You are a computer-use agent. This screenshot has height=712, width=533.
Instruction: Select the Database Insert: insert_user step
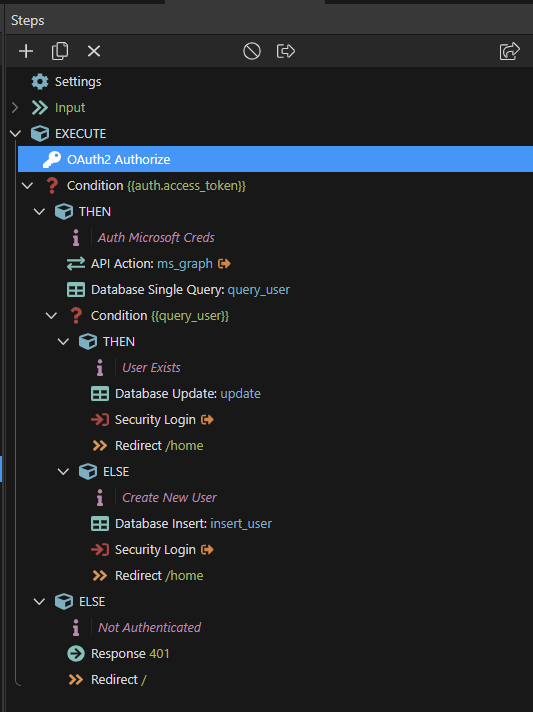[x=181, y=524]
